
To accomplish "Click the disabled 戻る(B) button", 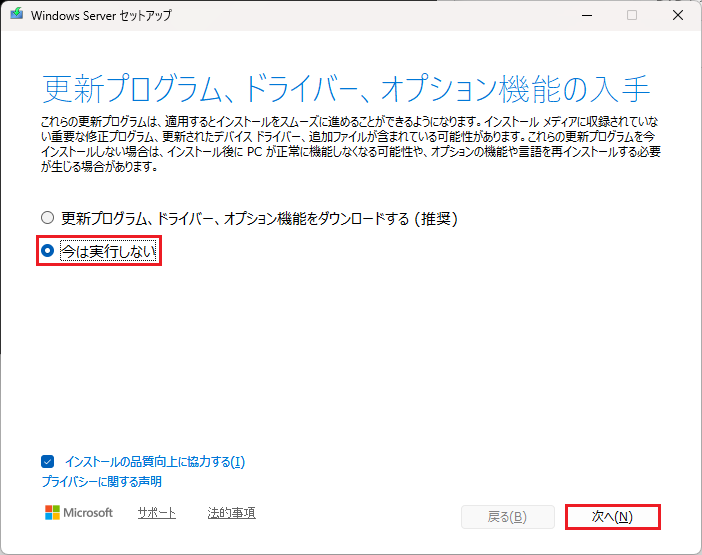I will click(x=507, y=517).
